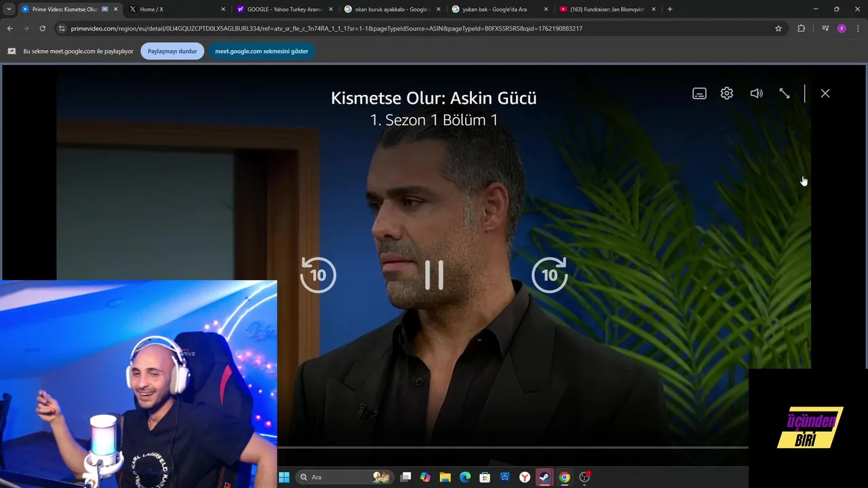Launch Copilot from the taskbar
This screenshot has width=868, height=488.
[425, 477]
